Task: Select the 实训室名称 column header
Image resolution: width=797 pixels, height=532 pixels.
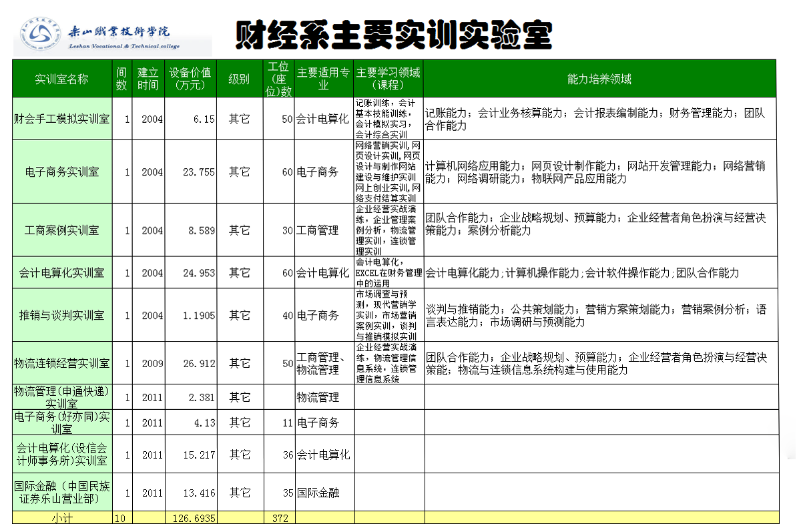Action: (x=61, y=79)
